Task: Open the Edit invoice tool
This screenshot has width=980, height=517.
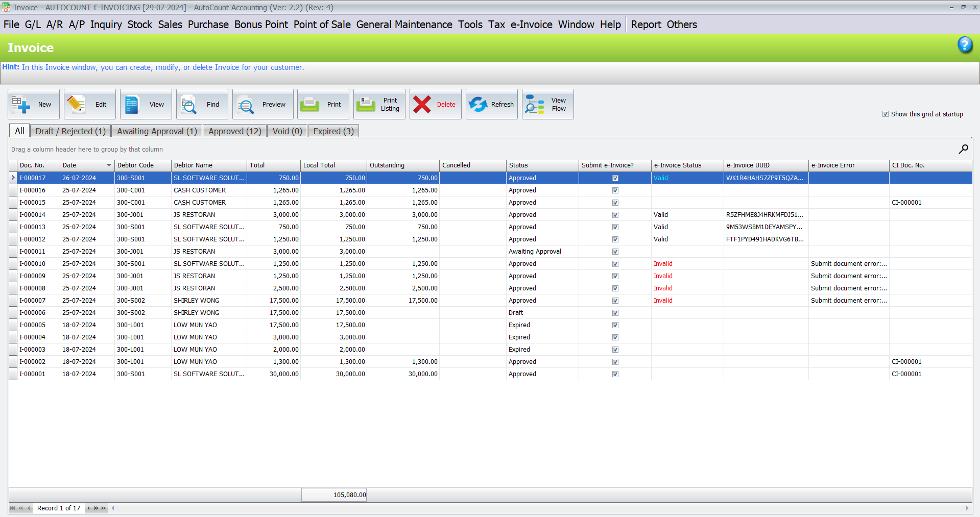Action: (89, 104)
